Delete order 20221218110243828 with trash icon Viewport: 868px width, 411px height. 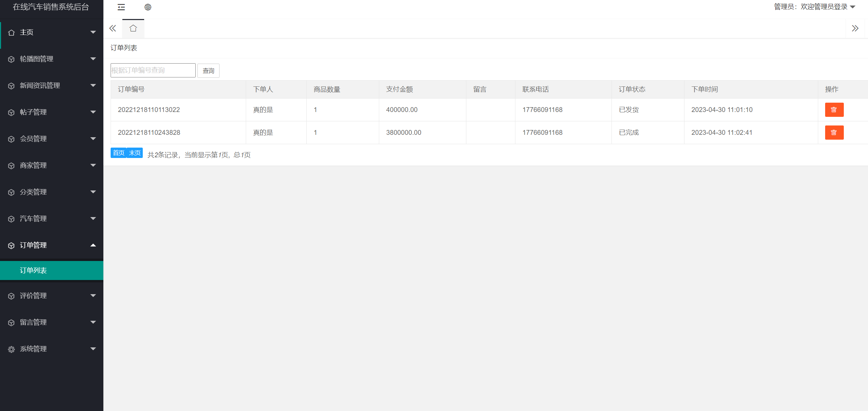tap(834, 133)
